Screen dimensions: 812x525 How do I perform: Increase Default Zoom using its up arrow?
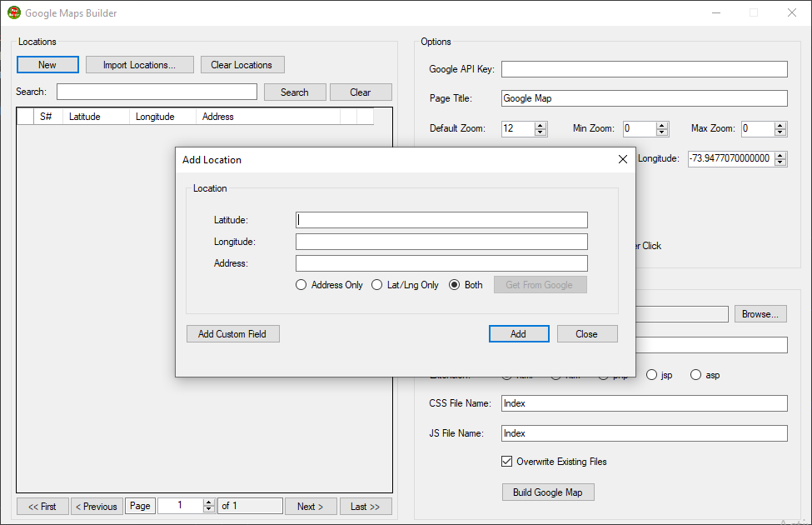(x=541, y=125)
